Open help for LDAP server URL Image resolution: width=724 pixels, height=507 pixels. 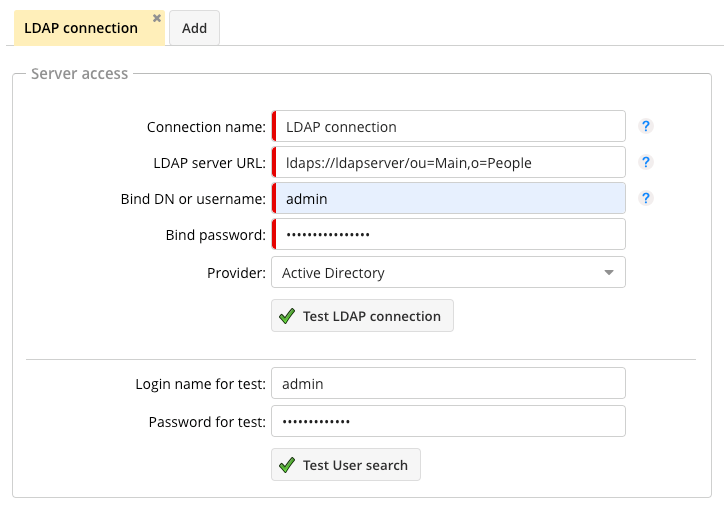tap(646, 163)
